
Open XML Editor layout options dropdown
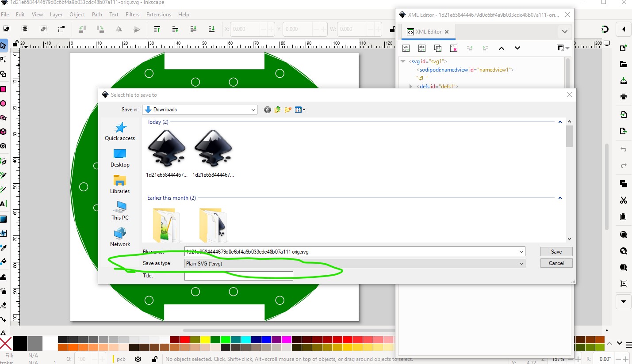[563, 48]
